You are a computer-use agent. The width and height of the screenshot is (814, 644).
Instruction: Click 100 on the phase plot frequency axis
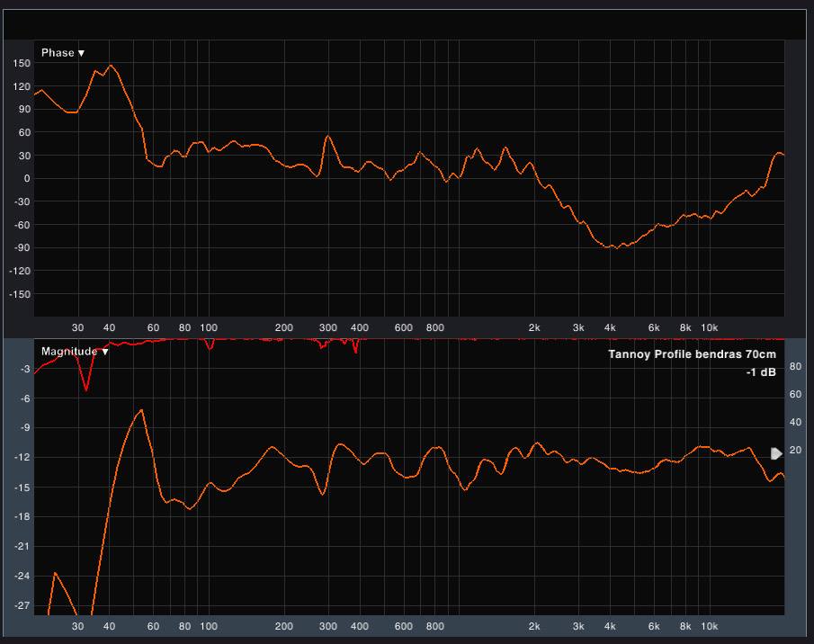(209, 327)
